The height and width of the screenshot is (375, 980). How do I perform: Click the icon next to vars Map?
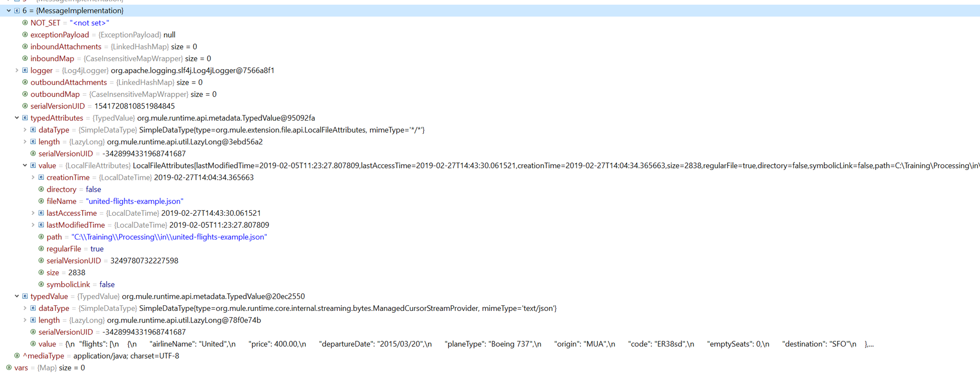click(x=9, y=368)
